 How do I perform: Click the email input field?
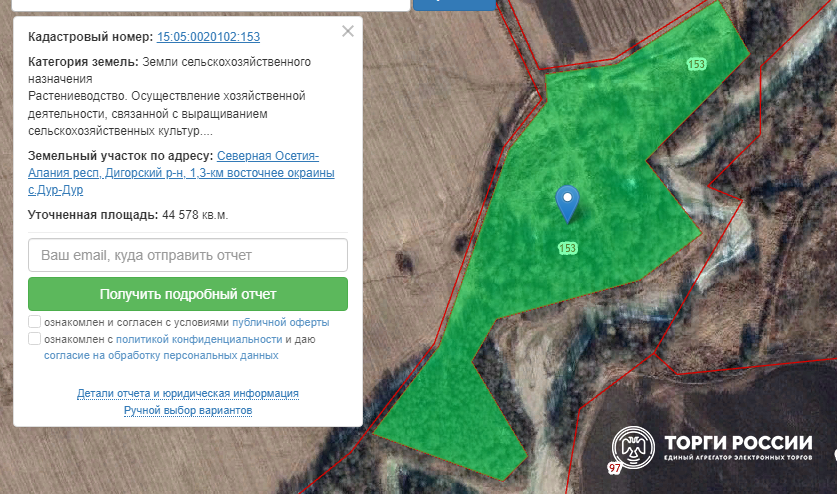click(x=188, y=255)
